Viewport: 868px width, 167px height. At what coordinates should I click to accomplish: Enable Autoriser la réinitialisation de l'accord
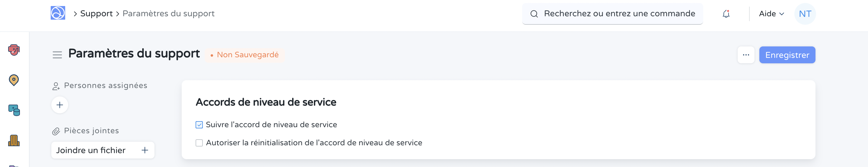(x=199, y=143)
